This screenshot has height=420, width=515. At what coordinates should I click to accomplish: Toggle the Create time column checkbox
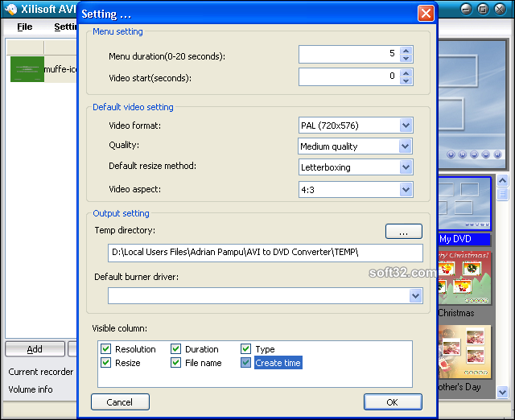245,363
